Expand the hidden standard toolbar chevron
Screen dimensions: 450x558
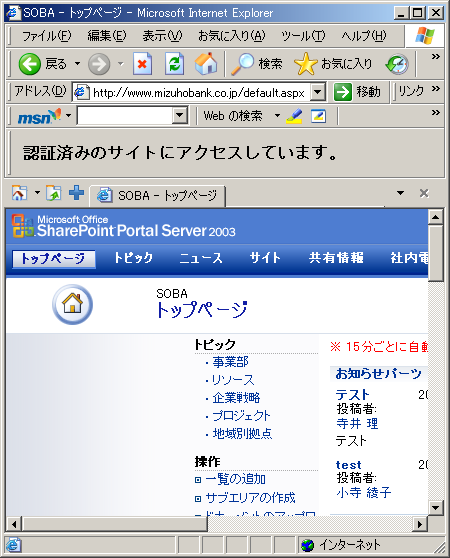coord(435,57)
